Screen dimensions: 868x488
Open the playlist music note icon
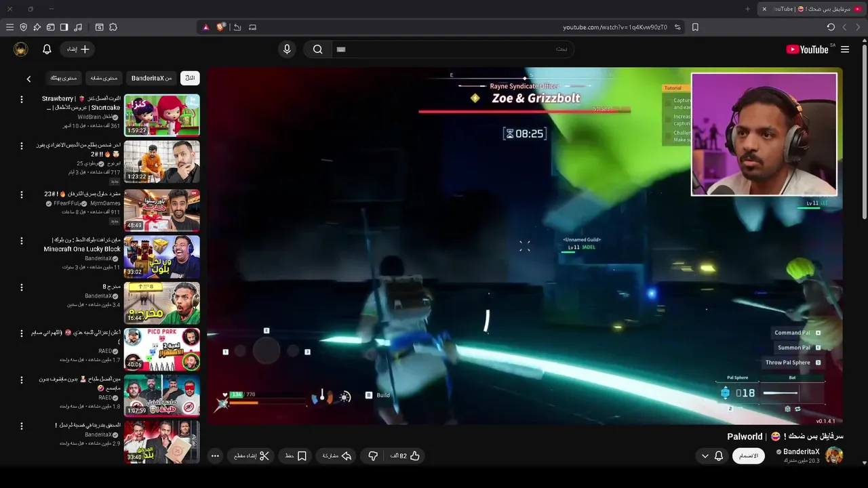(x=78, y=27)
